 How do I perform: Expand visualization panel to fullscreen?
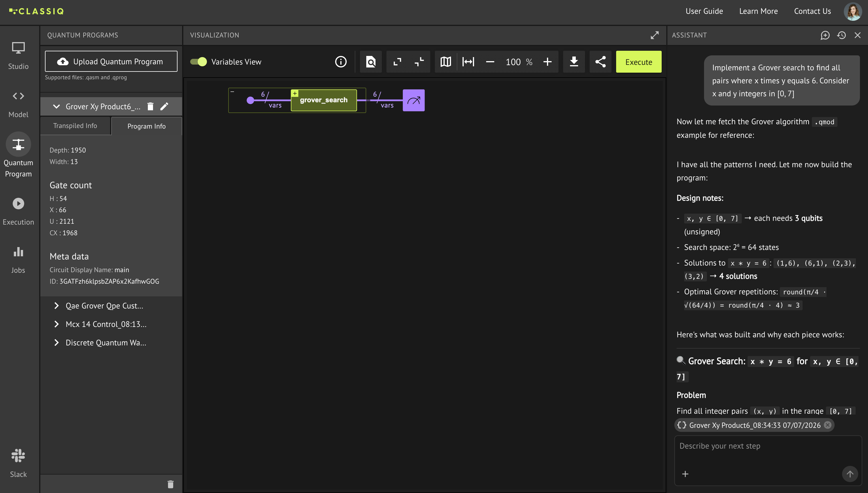[654, 35]
